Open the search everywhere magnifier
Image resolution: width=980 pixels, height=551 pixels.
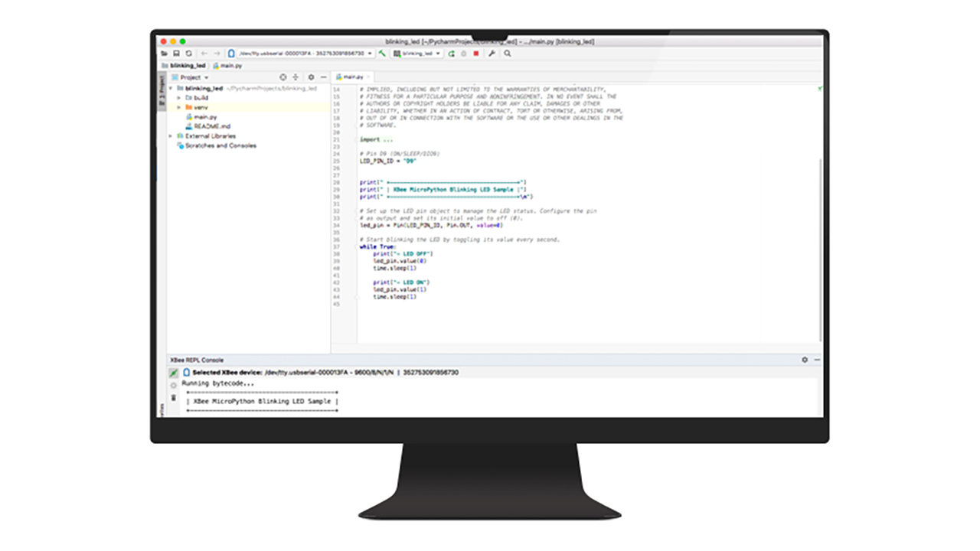tap(506, 54)
